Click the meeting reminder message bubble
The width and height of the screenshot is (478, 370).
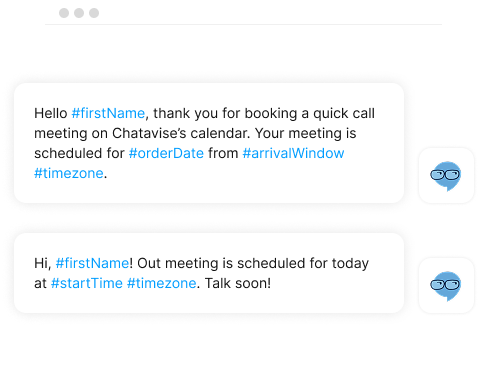(x=209, y=273)
